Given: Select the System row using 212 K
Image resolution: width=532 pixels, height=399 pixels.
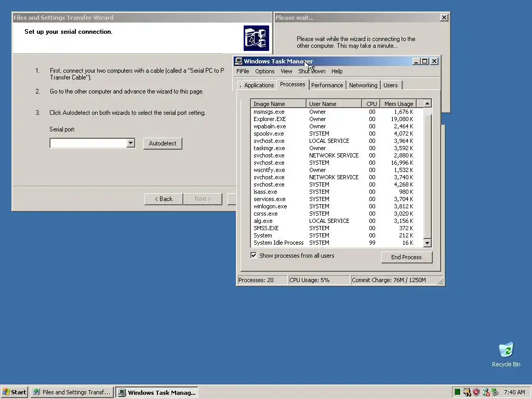Looking at the screenshot, I should tap(337, 235).
